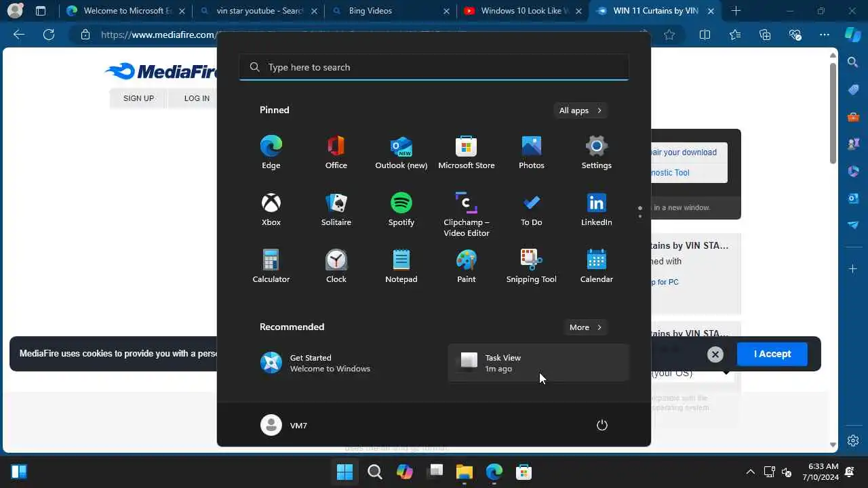The width and height of the screenshot is (868, 488).
Task: Open Microsoft Store pinned tile
Action: (466, 152)
